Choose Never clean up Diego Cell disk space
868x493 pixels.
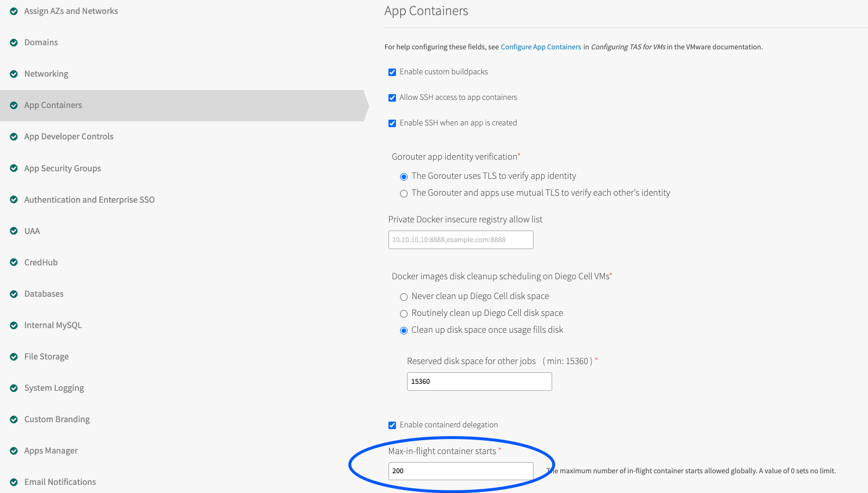[x=404, y=297]
